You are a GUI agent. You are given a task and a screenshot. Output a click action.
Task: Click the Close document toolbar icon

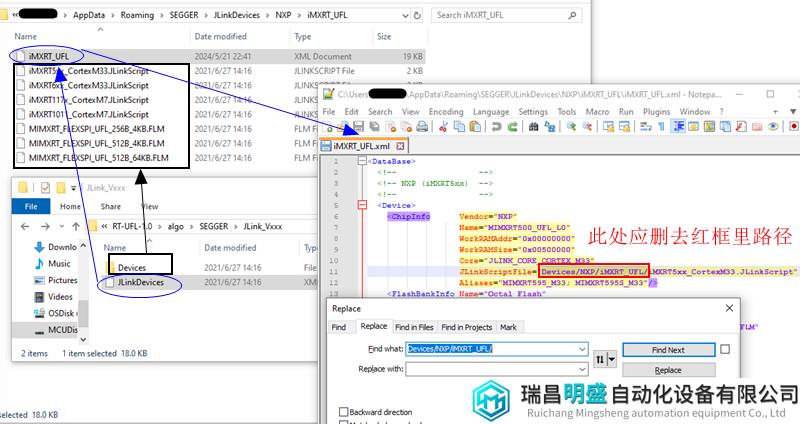[x=391, y=126]
